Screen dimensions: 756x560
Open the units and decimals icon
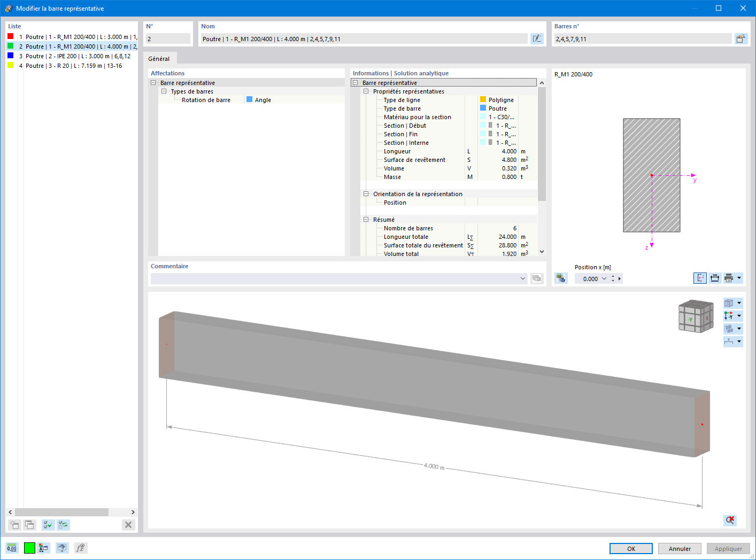[x=12, y=548]
